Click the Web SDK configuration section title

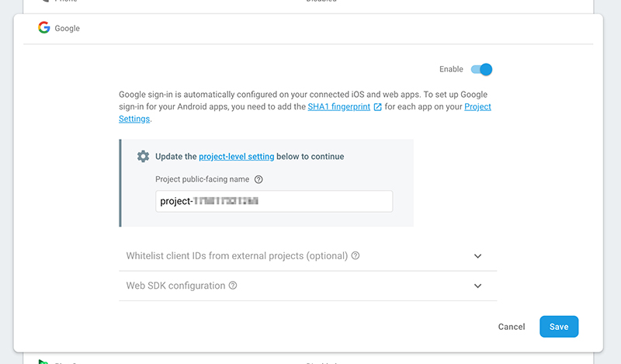175,286
